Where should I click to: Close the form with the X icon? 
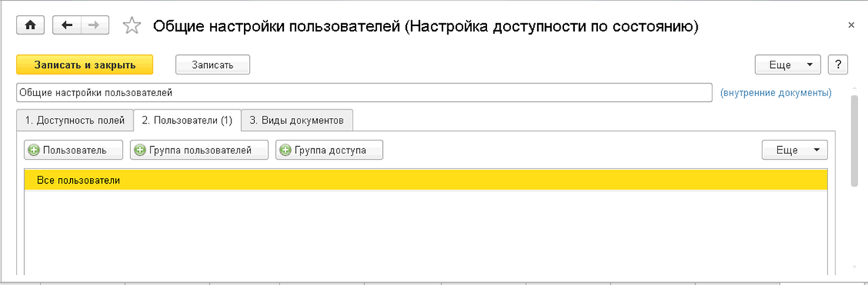[851, 25]
